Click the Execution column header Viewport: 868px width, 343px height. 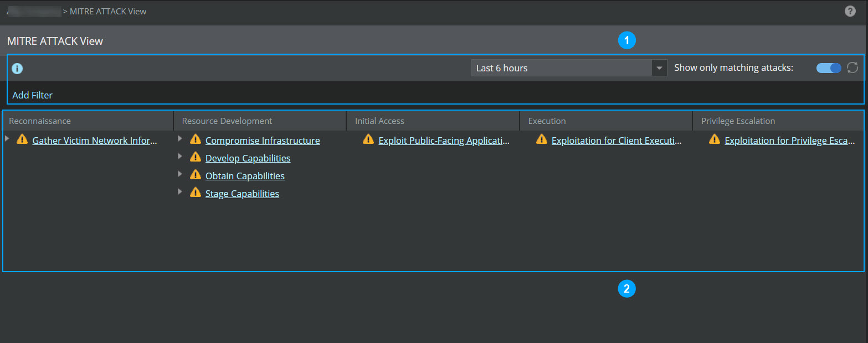point(606,121)
